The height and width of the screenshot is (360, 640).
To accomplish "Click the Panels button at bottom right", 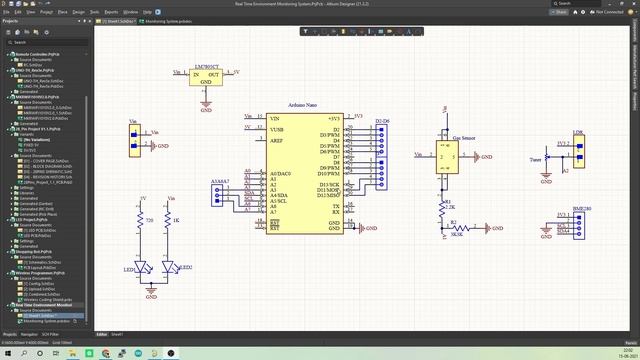I will pyautogui.click(x=631, y=343).
